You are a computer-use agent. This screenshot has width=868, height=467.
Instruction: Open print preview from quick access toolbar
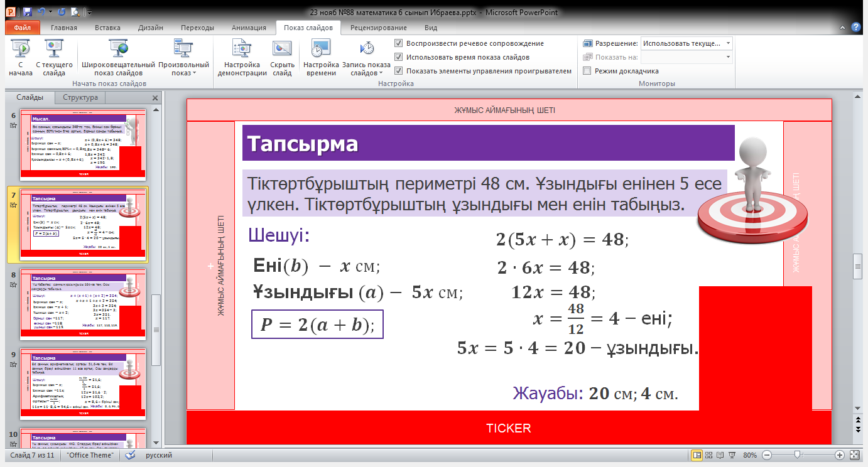[75, 12]
